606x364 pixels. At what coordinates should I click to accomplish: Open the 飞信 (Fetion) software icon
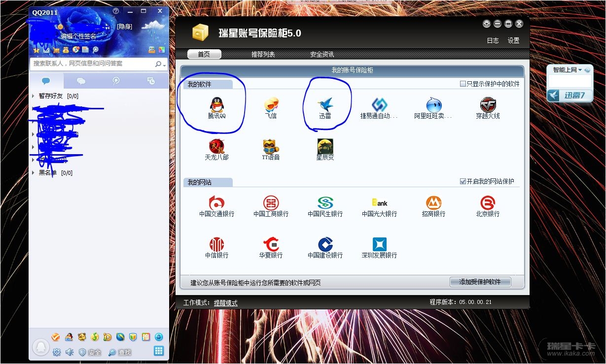(271, 108)
